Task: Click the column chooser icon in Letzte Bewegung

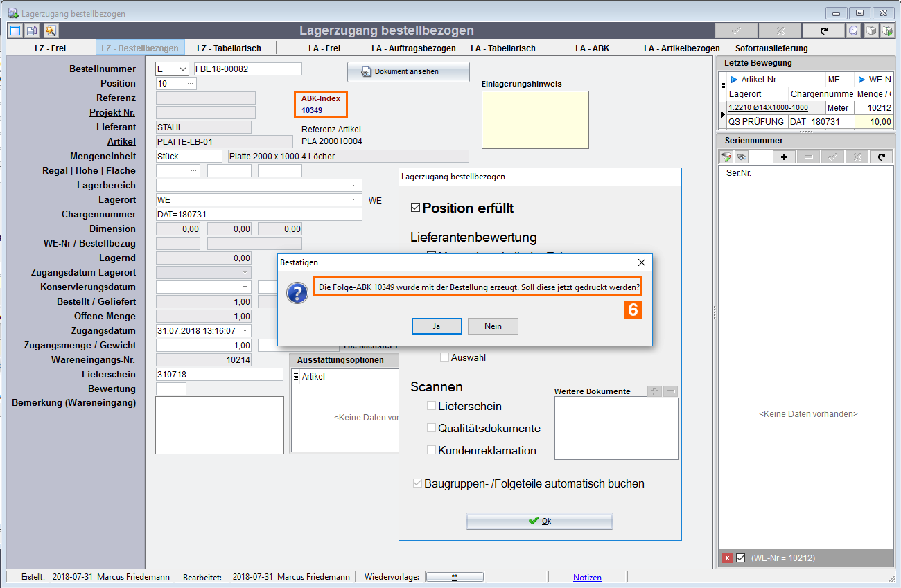Action: pyautogui.click(x=724, y=87)
